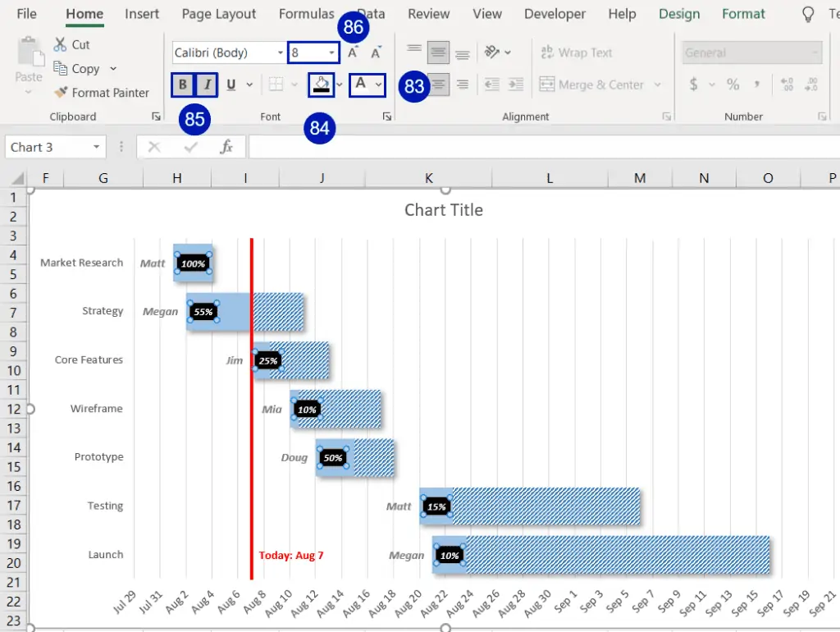The height and width of the screenshot is (632, 840).
Task: Open the Borders dropdown menu
Action: (293, 85)
